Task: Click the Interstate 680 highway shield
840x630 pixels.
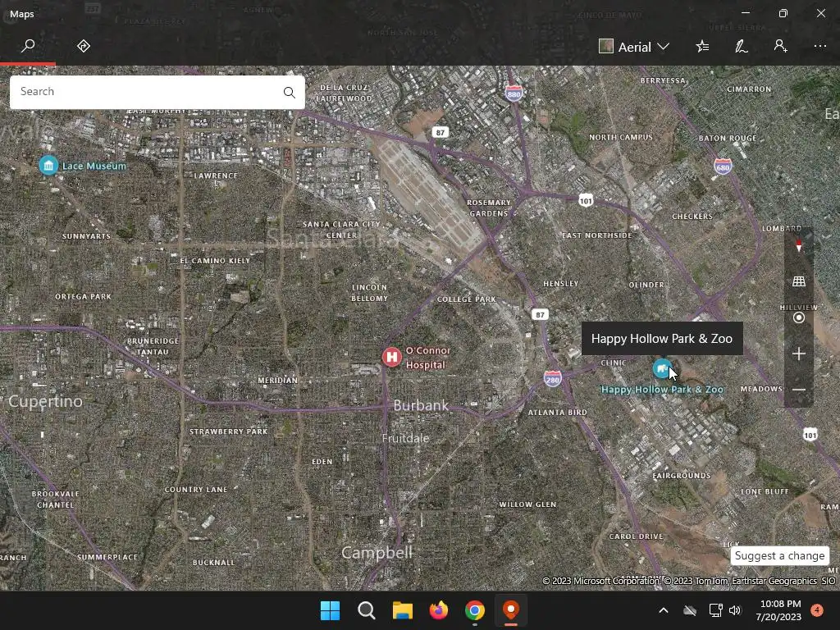Action: pos(723,167)
